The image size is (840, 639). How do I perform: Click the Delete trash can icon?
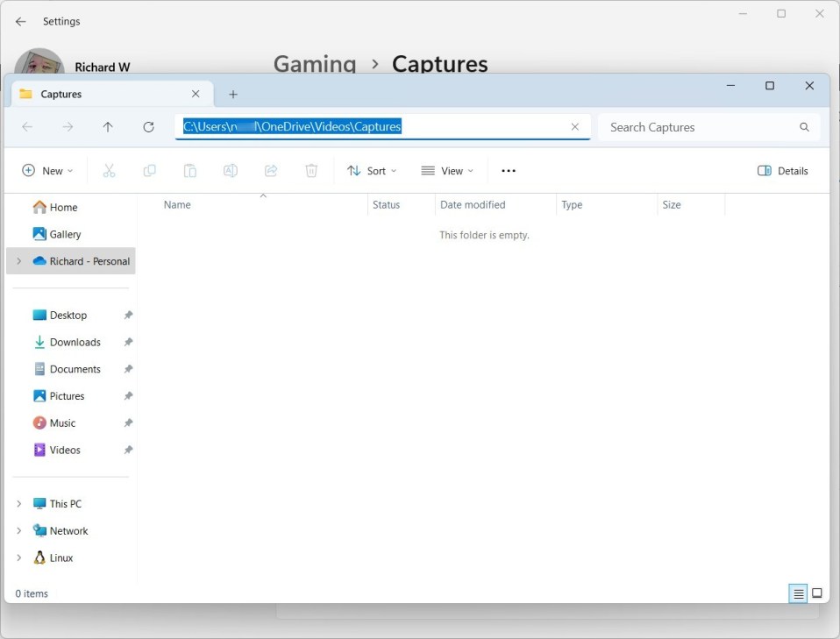(x=311, y=171)
